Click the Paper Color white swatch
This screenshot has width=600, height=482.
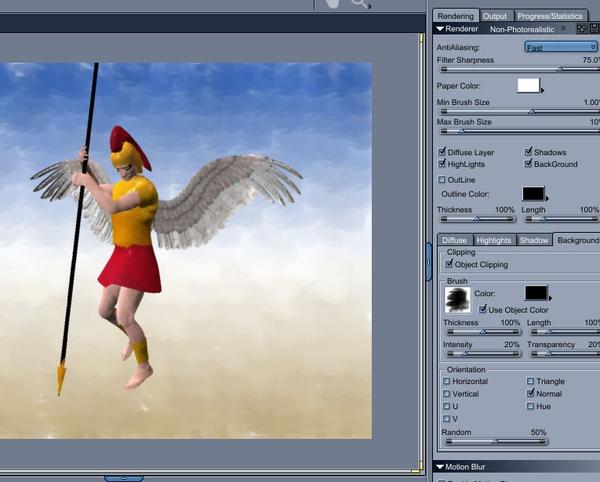[x=528, y=85]
